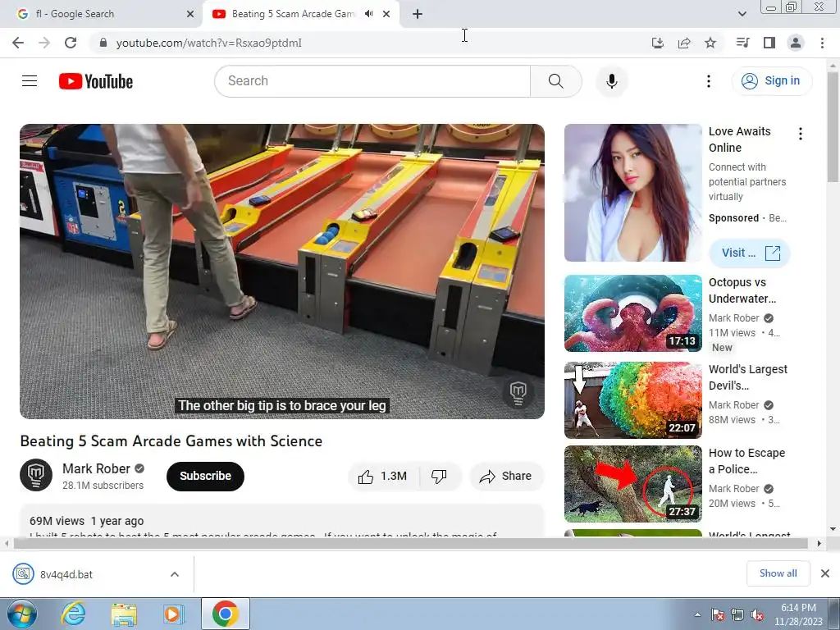Close the download bar
This screenshot has width=840, height=630.
click(825, 573)
